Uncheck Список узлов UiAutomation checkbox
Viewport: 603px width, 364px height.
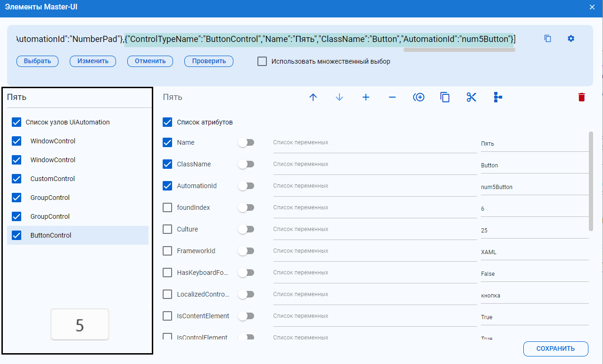coord(17,122)
